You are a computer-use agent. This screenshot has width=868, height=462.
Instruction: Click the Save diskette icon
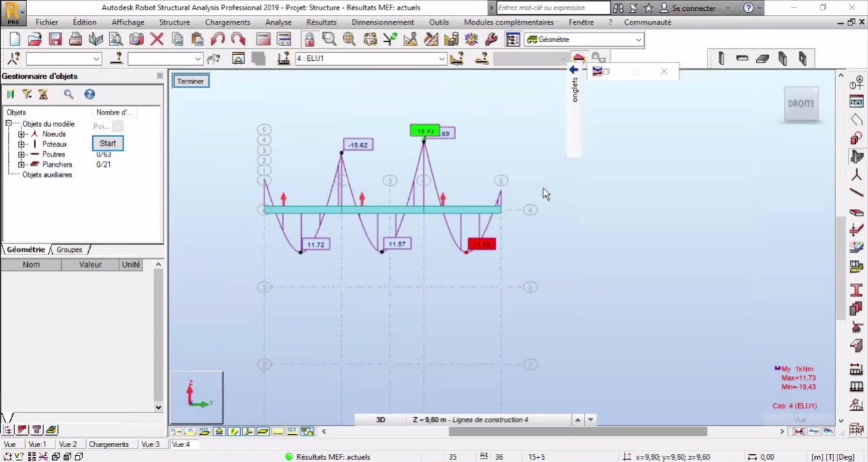point(55,39)
